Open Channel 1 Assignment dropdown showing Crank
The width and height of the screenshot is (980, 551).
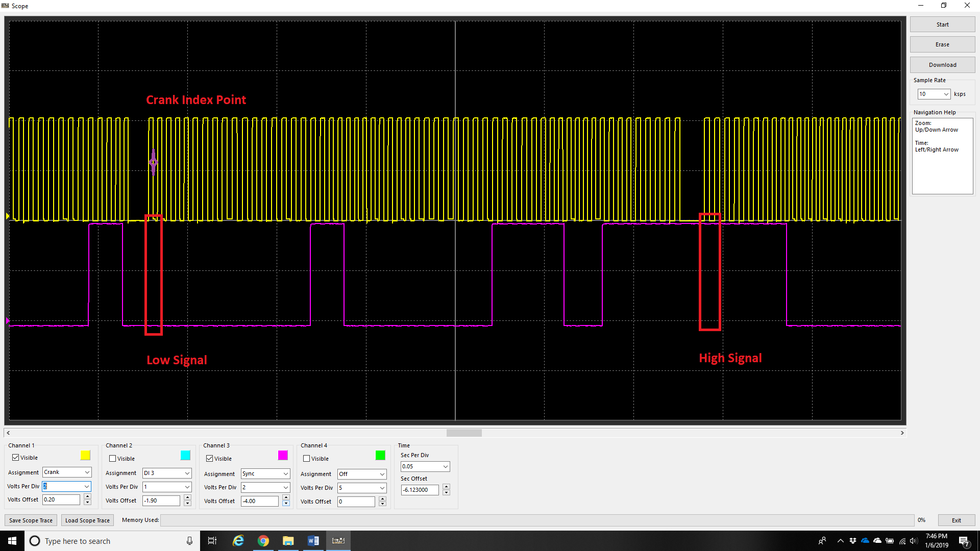coord(67,472)
